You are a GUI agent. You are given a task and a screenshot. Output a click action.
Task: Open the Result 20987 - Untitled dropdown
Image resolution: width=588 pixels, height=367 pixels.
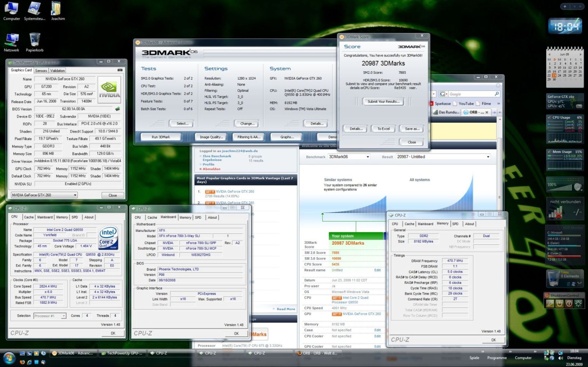tap(488, 157)
